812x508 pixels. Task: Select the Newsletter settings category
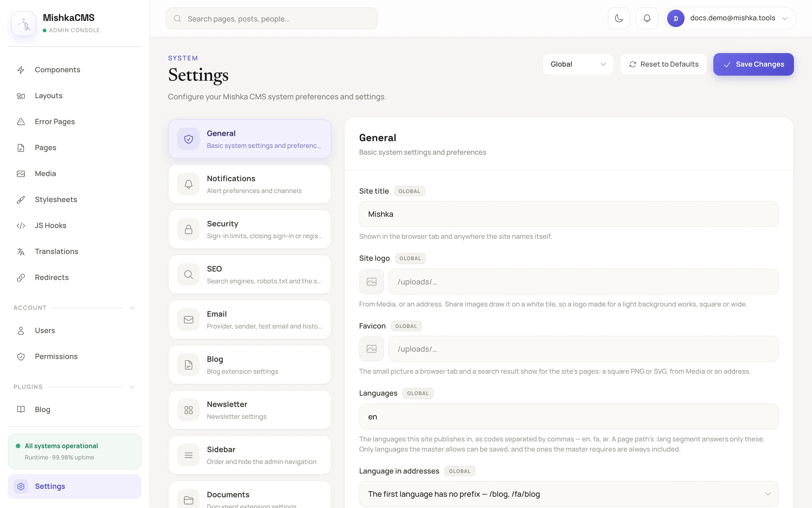(x=250, y=410)
